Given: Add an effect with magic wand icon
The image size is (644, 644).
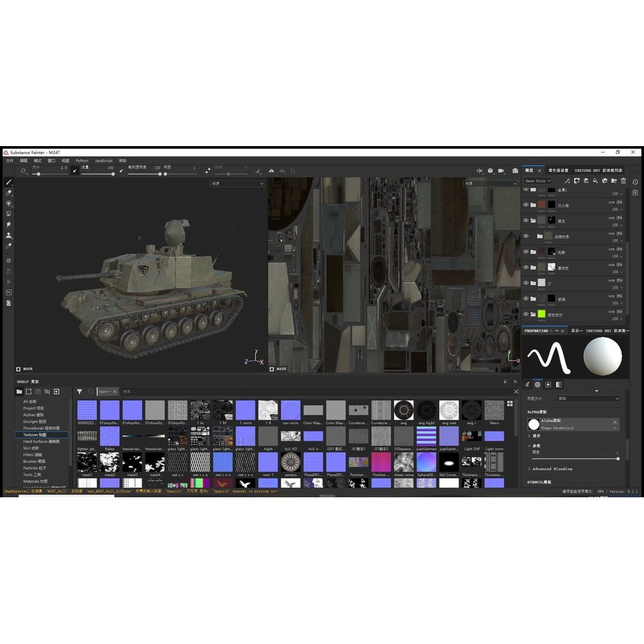Looking at the screenshot, I should coord(567,181).
